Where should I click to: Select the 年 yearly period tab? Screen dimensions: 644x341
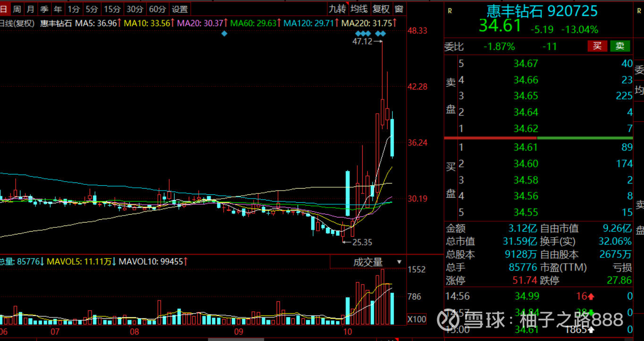tap(58, 9)
